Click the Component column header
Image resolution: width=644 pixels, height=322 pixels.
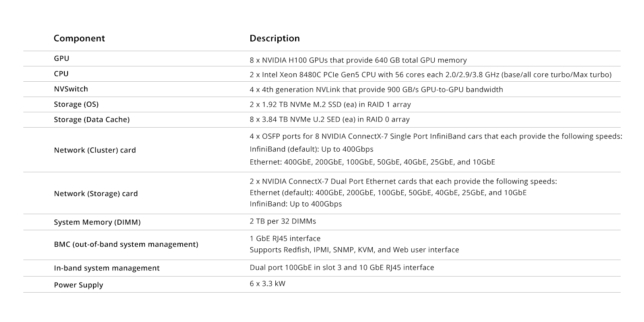pyautogui.click(x=79, y=38)
